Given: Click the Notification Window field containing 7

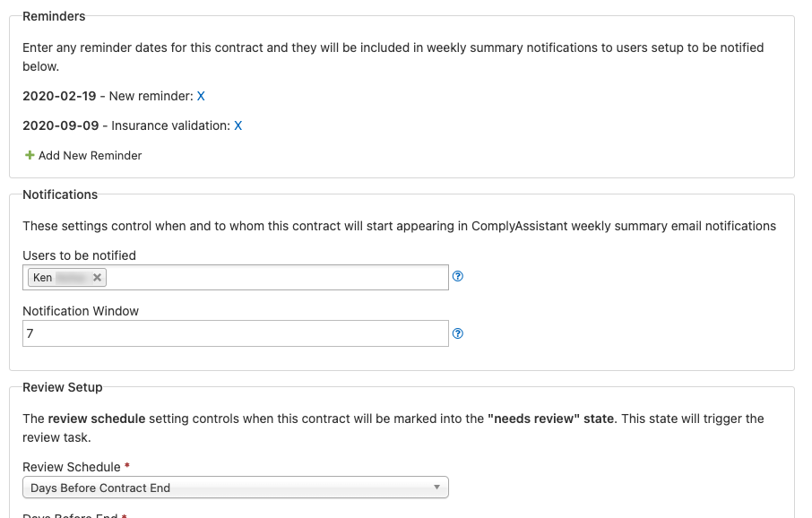Looking at the screenshot, I should pos(235,333).
